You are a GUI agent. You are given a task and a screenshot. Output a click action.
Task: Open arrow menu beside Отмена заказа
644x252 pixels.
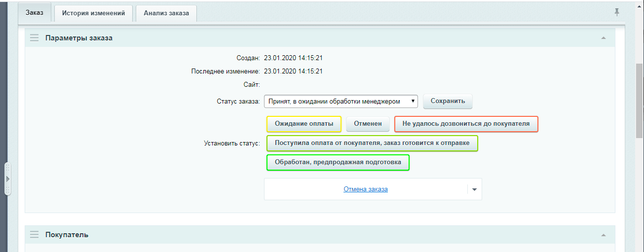[474, 189]
